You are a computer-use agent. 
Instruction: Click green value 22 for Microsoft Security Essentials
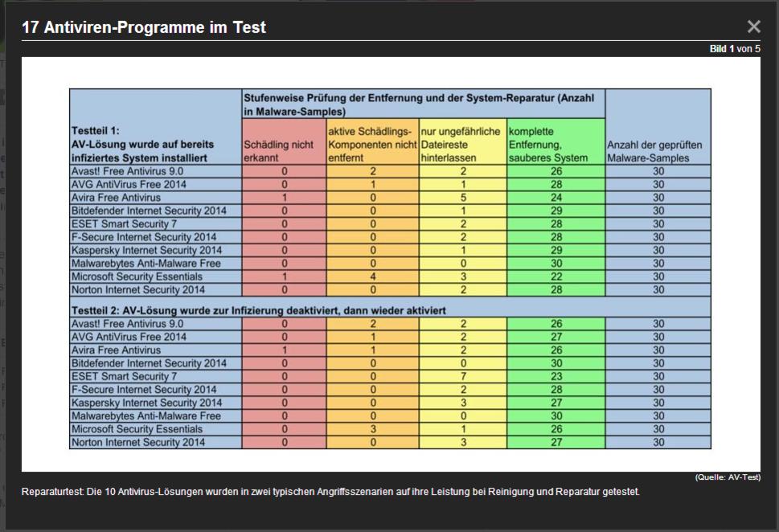(556, 276)
